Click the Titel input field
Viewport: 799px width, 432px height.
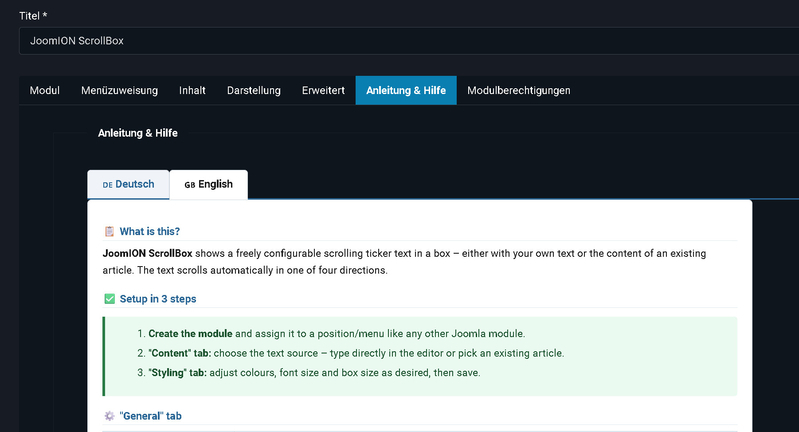pyautogui.click(x=409, y=41)
